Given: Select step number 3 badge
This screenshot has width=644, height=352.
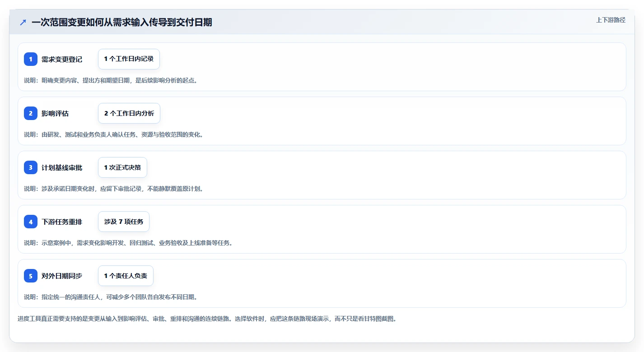Looking at the screenshot, I should (31, 167).
